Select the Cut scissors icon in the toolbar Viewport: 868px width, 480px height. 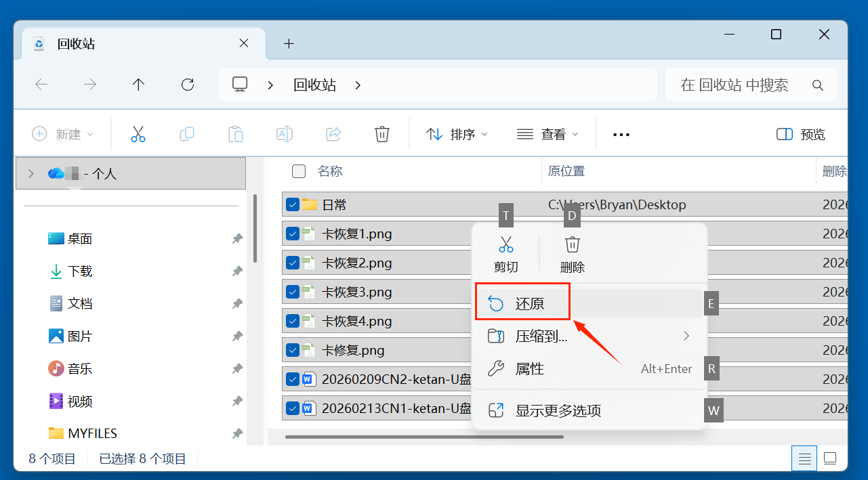point(138,133)
